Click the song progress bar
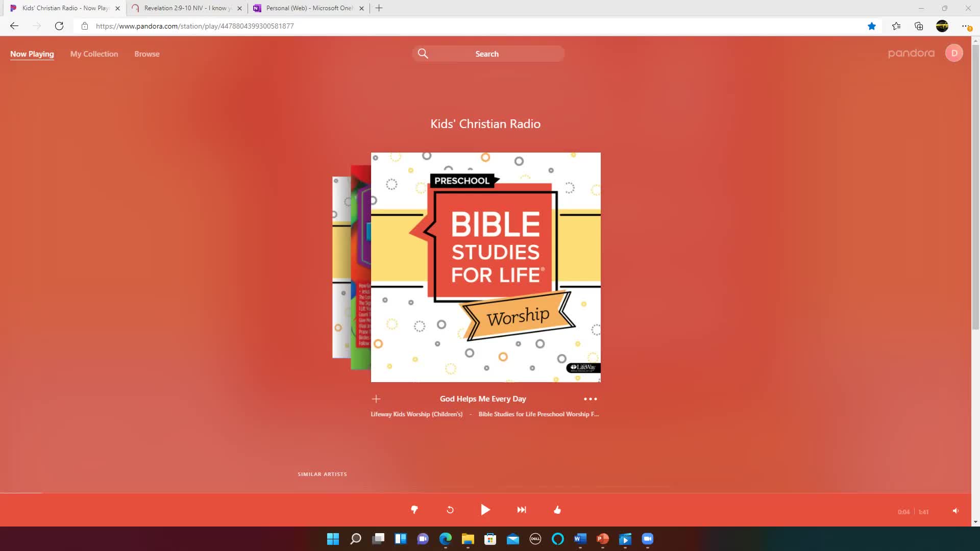The image size is (980, 551). coord(485,493)
